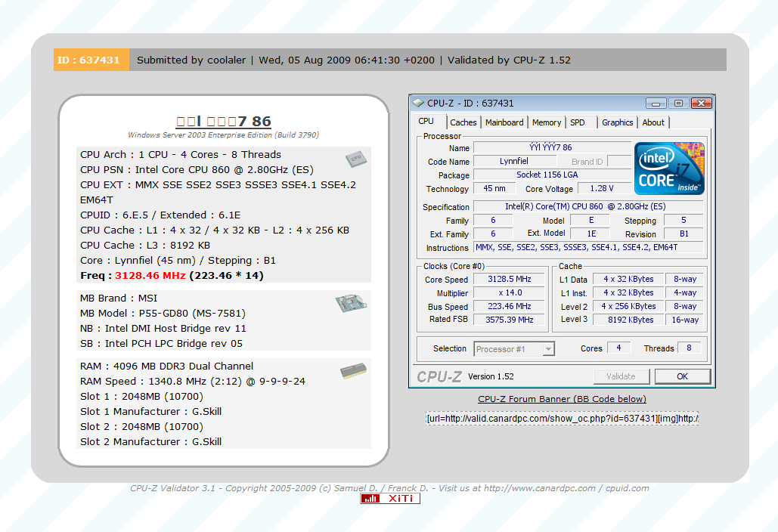Click the Name field in Processor group
Image resolution: width=778 pixels, height=532 pixels.
point(552,147)
